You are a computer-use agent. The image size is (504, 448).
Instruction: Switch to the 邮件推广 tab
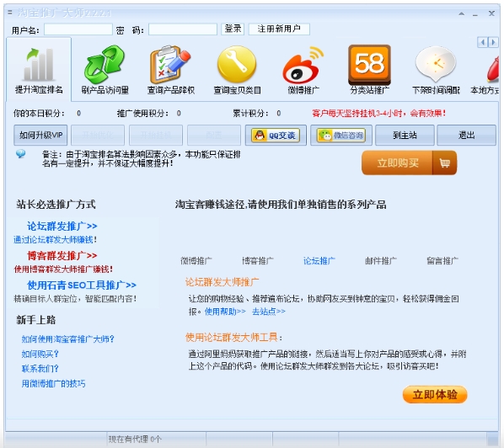tap(381, 261)
